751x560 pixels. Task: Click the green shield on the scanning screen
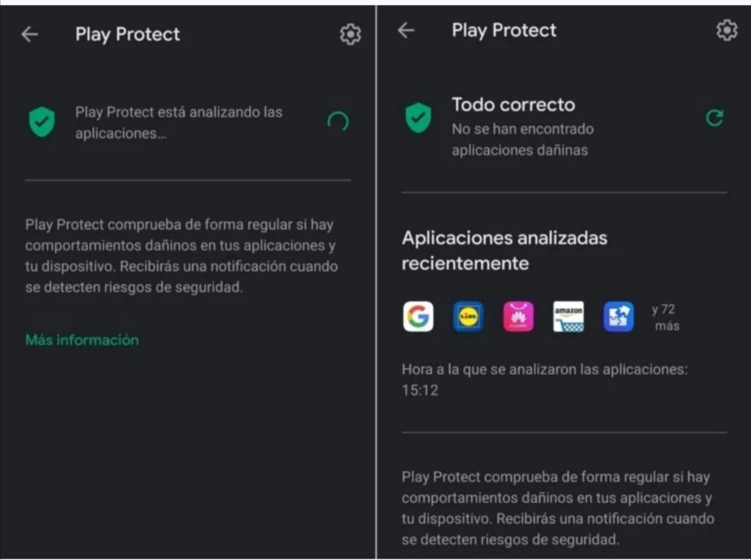pos(42,120)
